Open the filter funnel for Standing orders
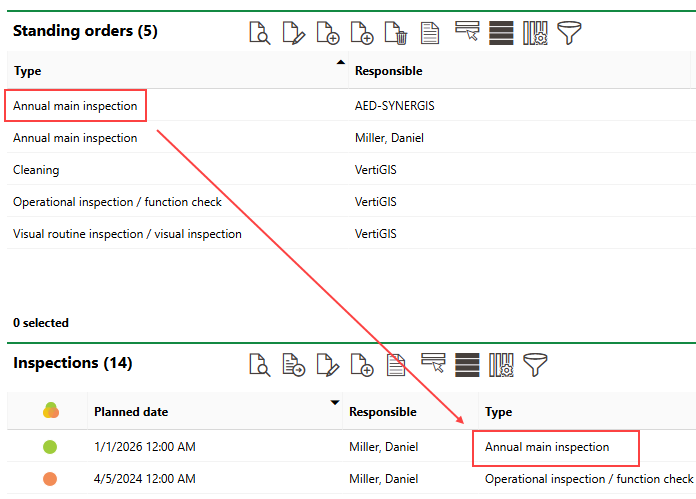Viewport: 696px width, 499px height. coord(569,33)
